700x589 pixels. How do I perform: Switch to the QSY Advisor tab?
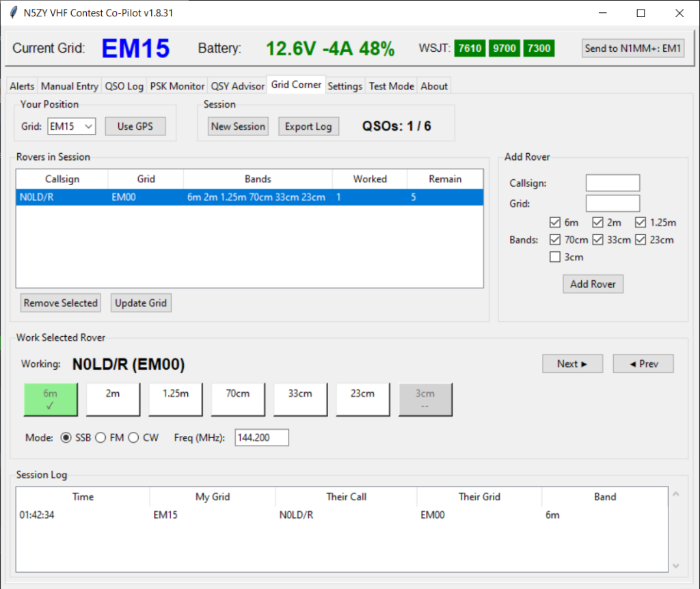click(237, 86)
